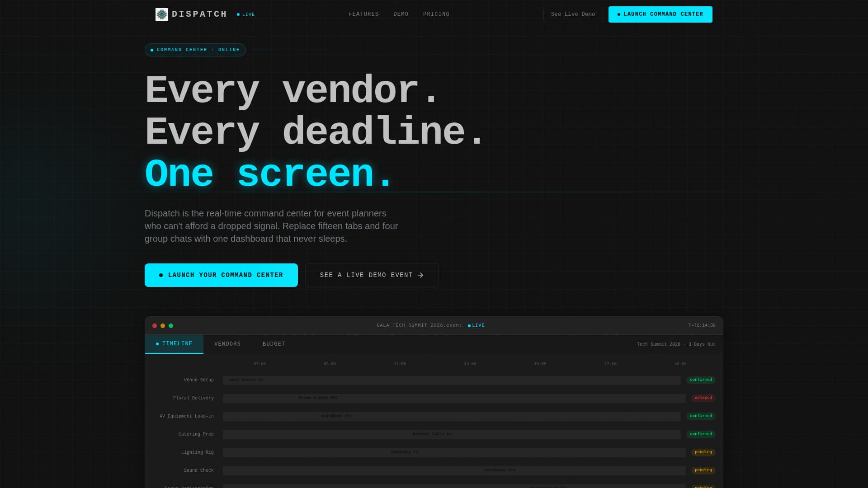Click Launch Your Command Center button

(x=221, y=275)
